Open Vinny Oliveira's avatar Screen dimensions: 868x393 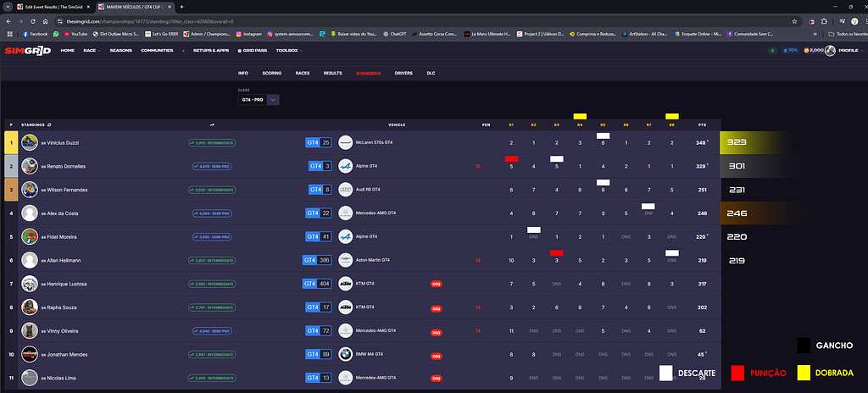pyautogui.click(x=30, y=330)
